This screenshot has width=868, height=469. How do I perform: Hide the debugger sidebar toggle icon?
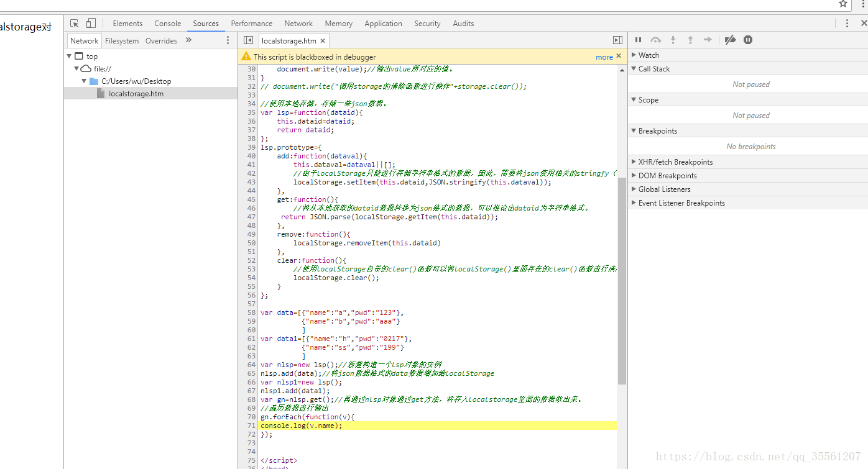click(617, 40)
